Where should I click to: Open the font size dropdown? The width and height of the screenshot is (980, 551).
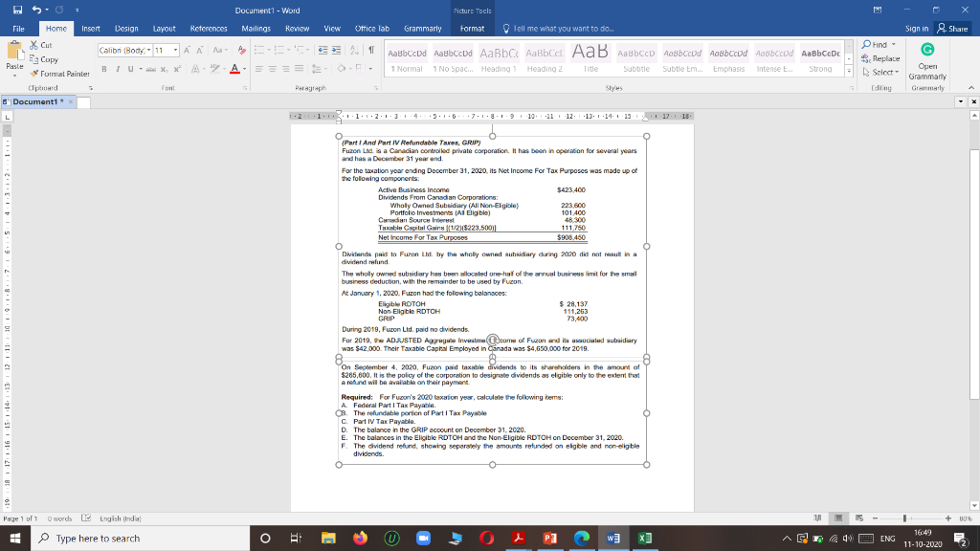pyautogui.click(x=175, y=50)
